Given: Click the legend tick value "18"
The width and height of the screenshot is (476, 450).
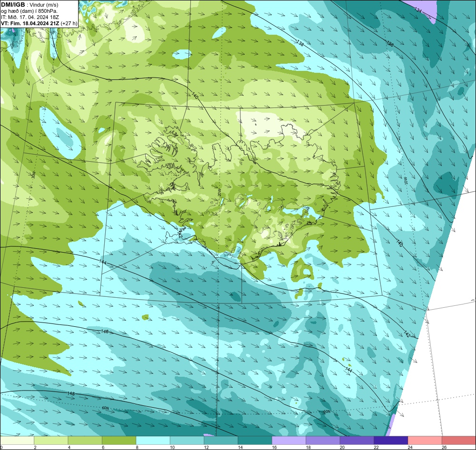Looking at the screenshot, I should tap(308, 447).
